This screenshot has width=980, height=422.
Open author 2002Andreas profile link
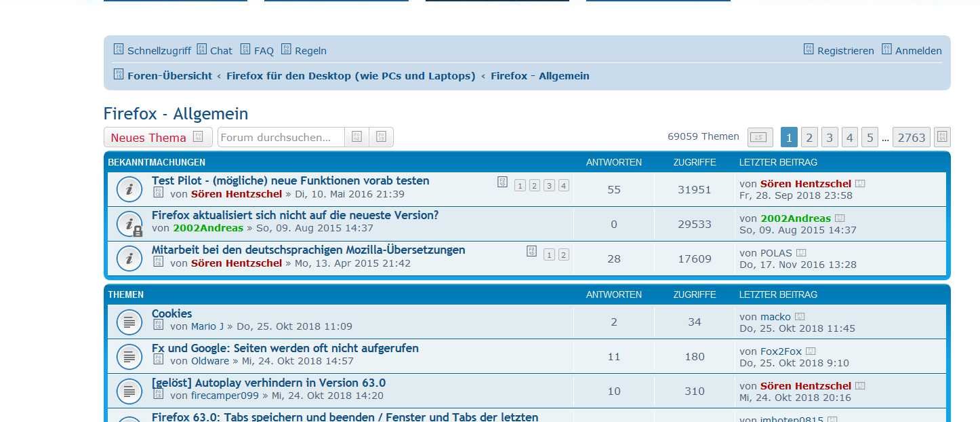208,228
